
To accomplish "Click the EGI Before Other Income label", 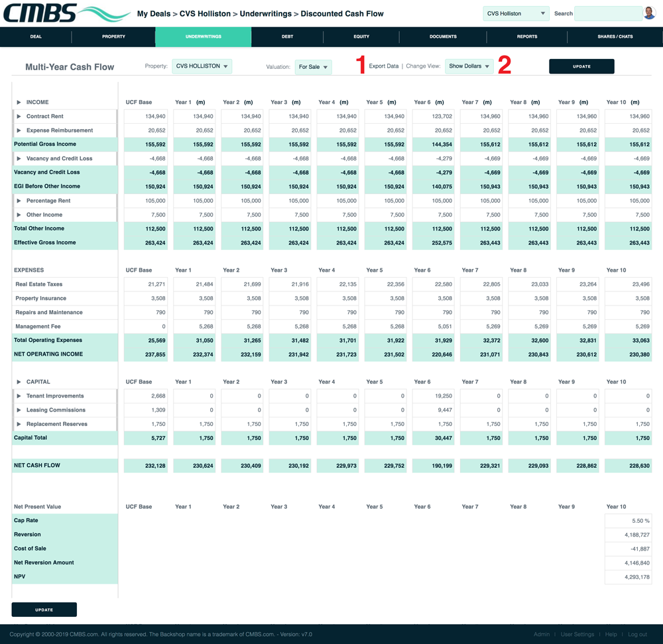I will [x=47, y=186].
